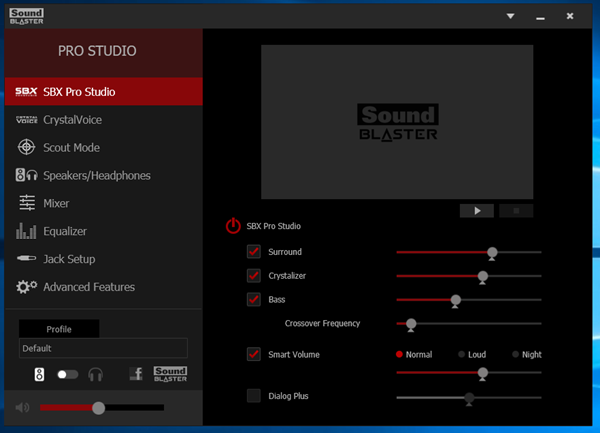Open the Speakers/Headphones section
Viewport: 600px width, 433px height.
coord(103,175)
